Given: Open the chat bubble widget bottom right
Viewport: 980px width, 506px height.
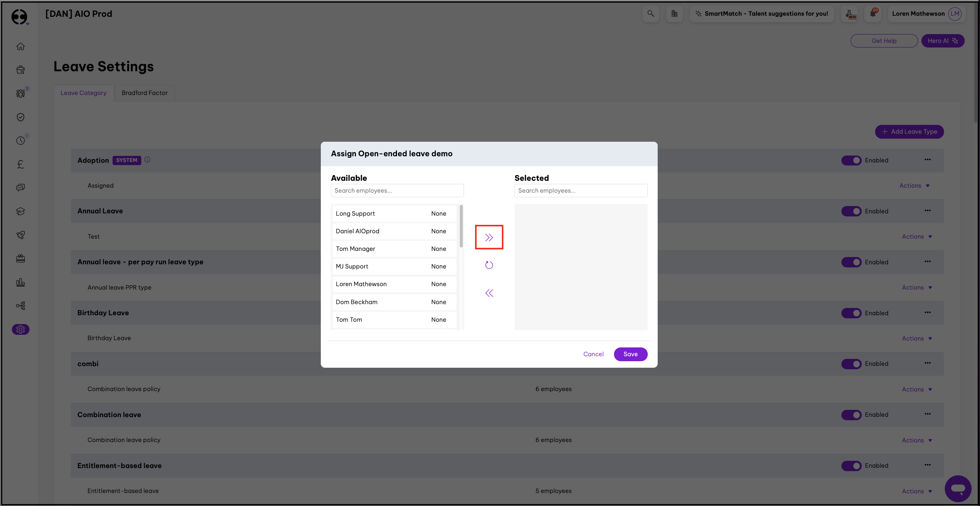Looking at the screenshot, I should [x=958, y=488].
